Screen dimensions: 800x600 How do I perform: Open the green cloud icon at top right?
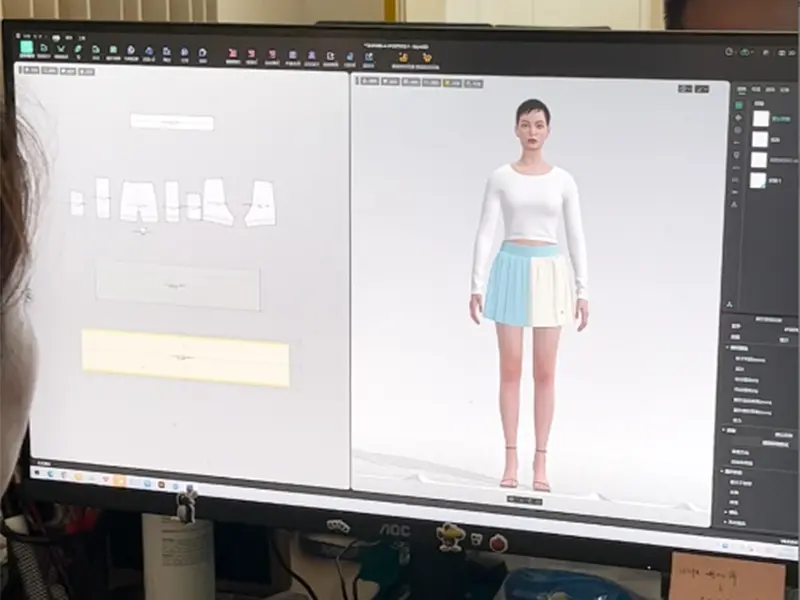747,51
